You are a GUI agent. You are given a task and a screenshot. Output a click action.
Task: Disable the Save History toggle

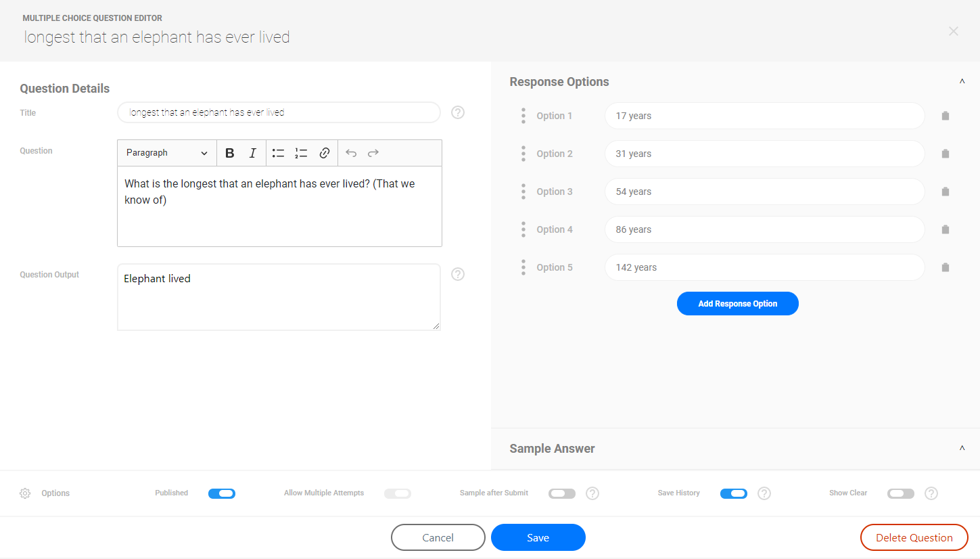tap(734, 493)
